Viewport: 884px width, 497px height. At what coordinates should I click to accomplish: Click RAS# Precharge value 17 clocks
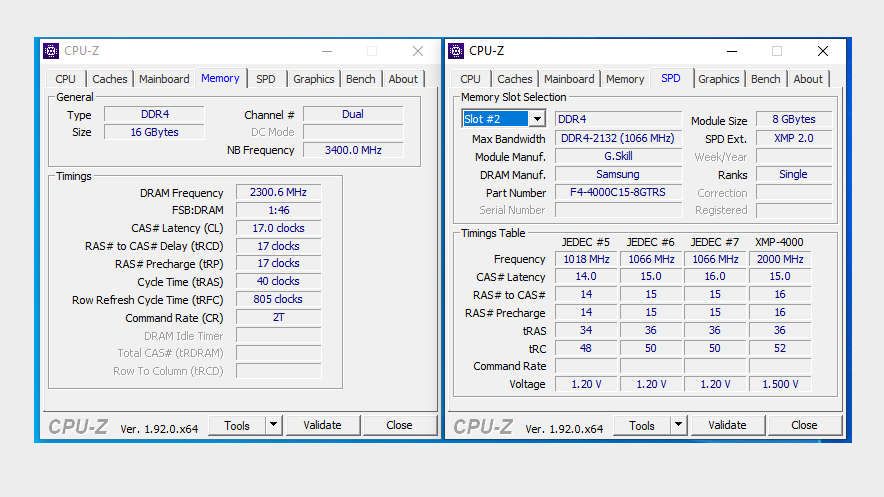[x=279, y=263]
